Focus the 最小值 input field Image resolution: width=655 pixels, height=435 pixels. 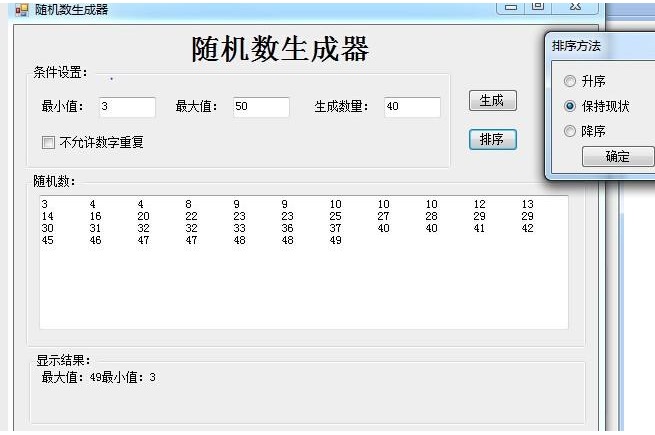pos(127,107)
